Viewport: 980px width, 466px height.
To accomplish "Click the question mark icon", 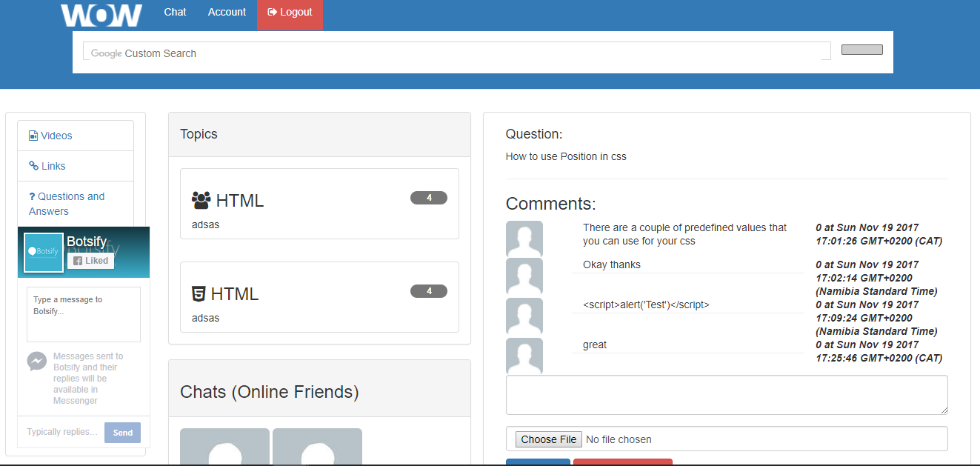I will [x=32, y=196].
